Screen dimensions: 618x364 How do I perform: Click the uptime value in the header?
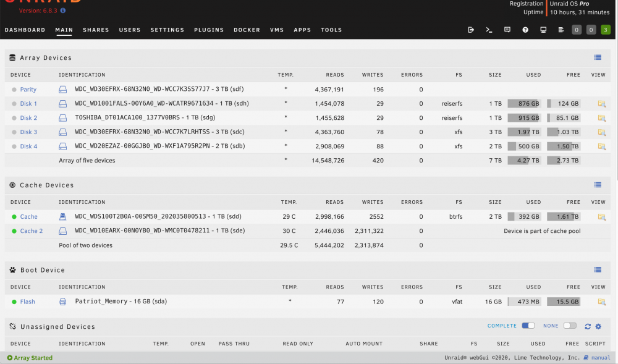580,12
